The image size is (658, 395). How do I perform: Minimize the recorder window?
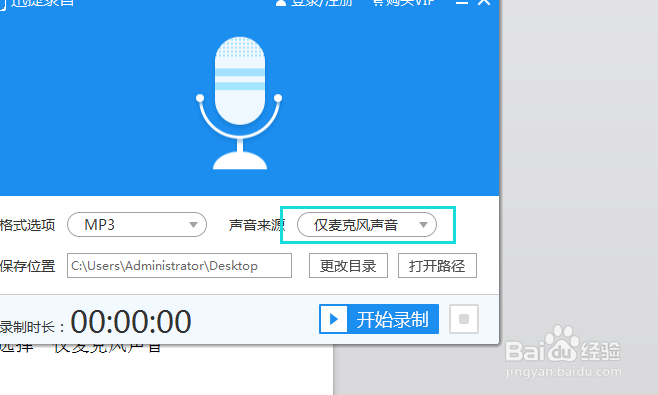[462, 2]
